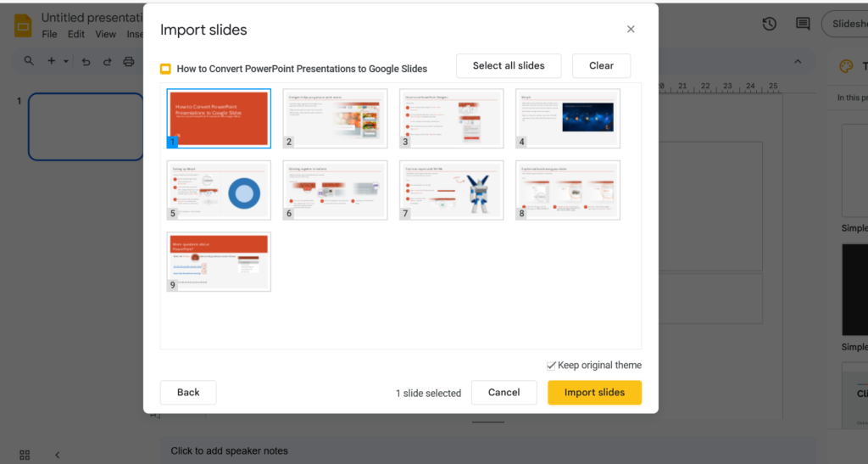868x464 pixels.
Task: Toggle the Keep original theme checkbox
Action: tap(552, 366)
